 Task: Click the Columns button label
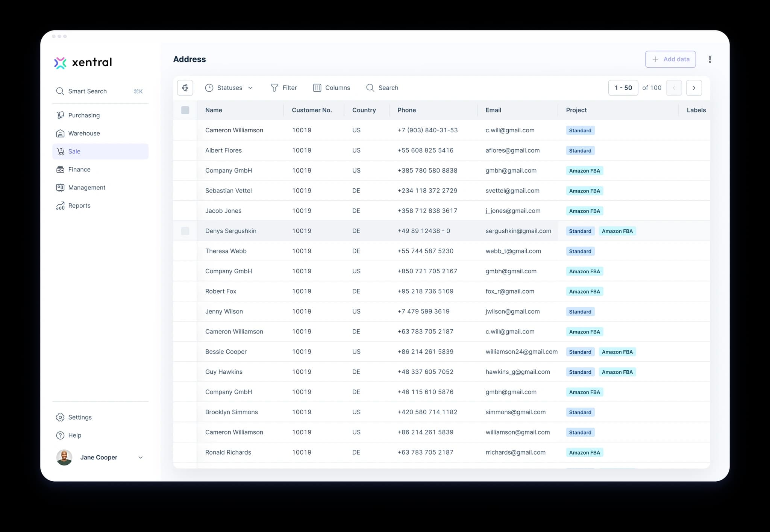(338, 88)
